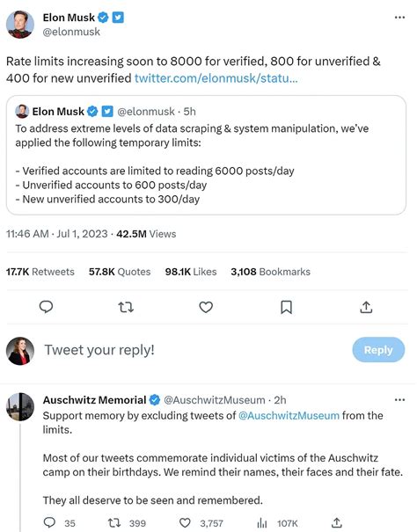Open the twitter.com/elonmusk/statu... link
The width and height of the screenshot is (417, 532).
tap(216, 78)
